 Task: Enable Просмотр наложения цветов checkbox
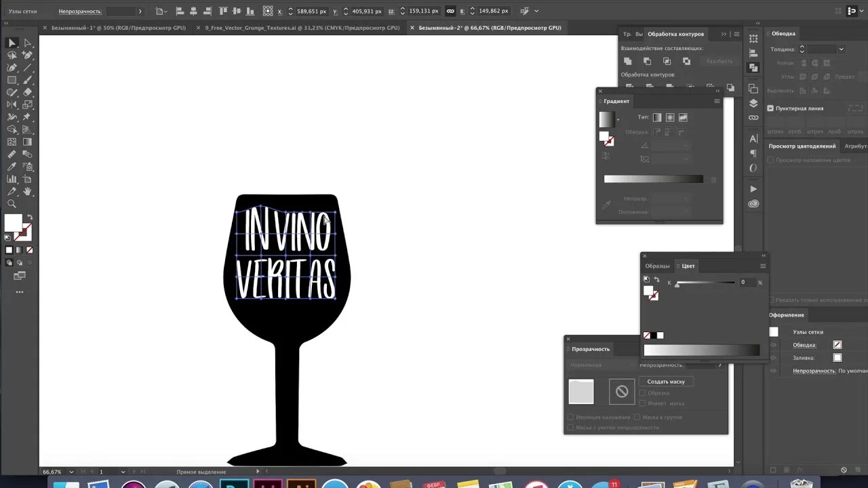pyautogui.click(x=770, y=160)
